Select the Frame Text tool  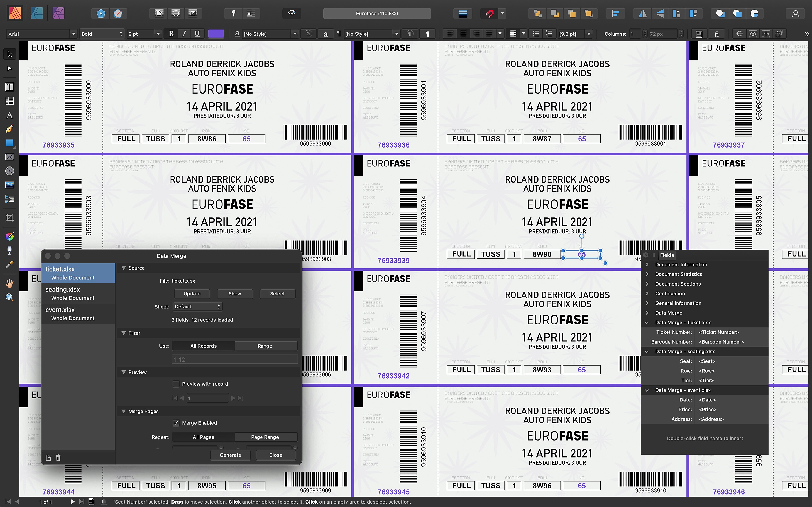click(x=10, y=87)
